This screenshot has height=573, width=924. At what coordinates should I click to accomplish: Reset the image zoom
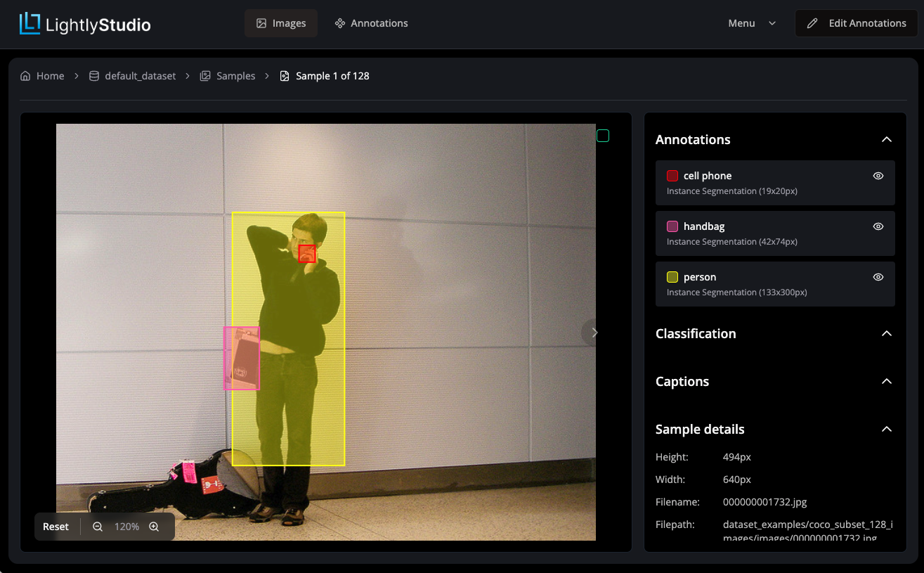pyautogui.click(x=56, y=527)
